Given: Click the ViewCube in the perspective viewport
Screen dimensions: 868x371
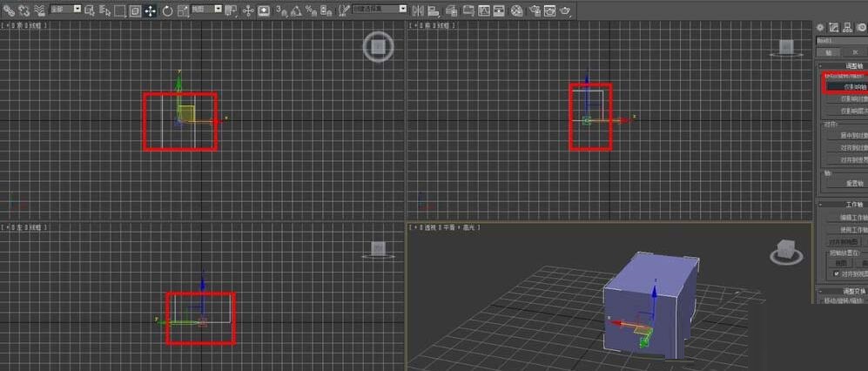Looking at the screenshot, I should coord(785,252).
